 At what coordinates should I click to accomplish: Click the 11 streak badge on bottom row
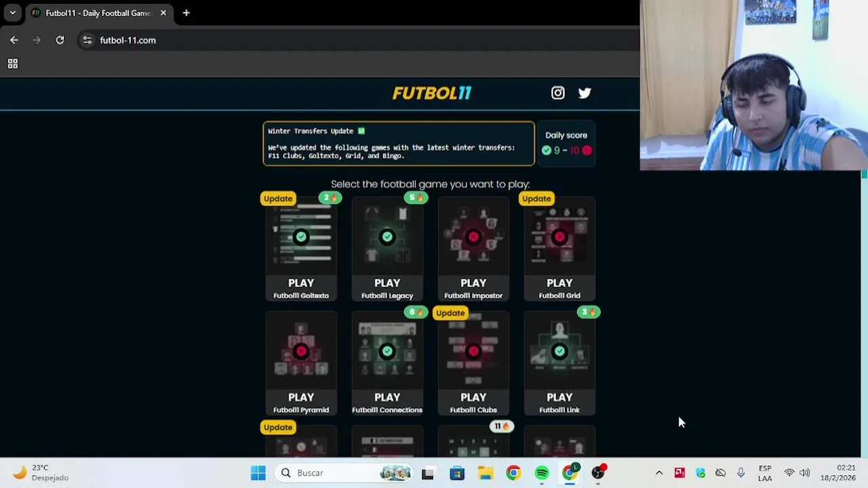coord(502,426)
